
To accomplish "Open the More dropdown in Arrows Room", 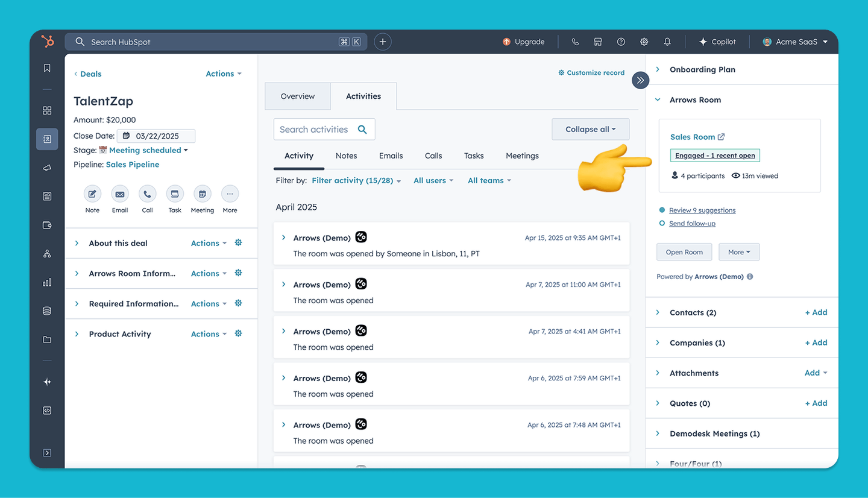I will coord(739,252).
